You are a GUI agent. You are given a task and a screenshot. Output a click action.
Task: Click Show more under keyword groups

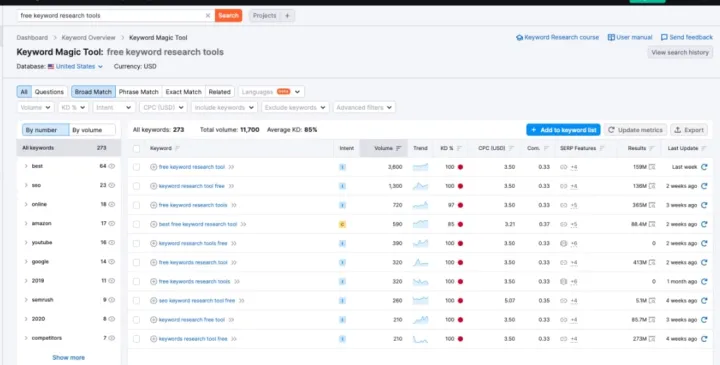(68, 358)
